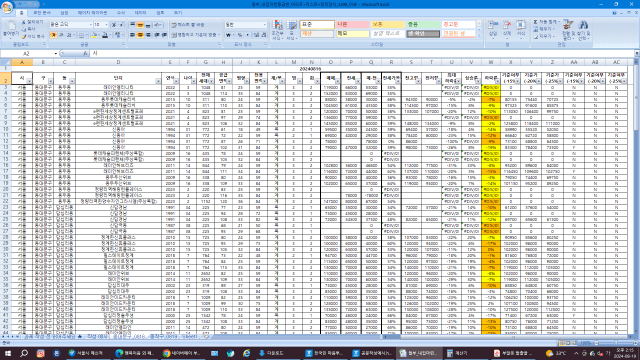The image size is (640, 360).
Task: Apply the font color tool
Action: coord(106,36)
